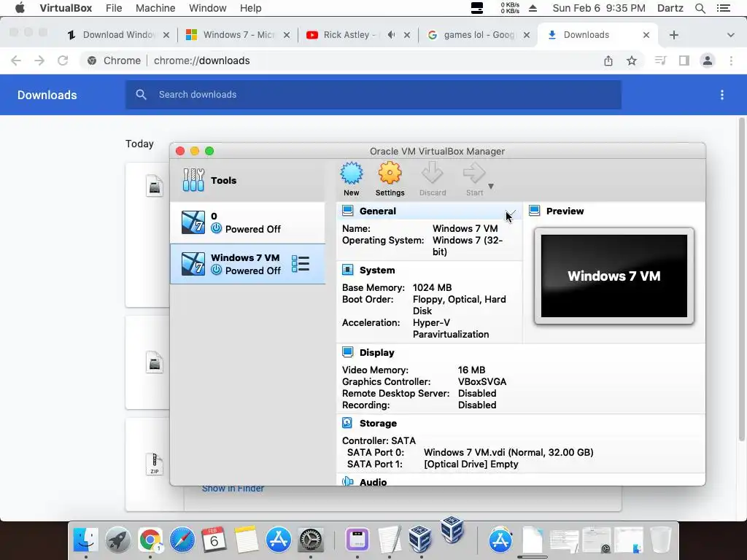This screenshot has width=747, height=560.
Task: Open System Preferences from the Dock
Action: (x=311, y=540)
